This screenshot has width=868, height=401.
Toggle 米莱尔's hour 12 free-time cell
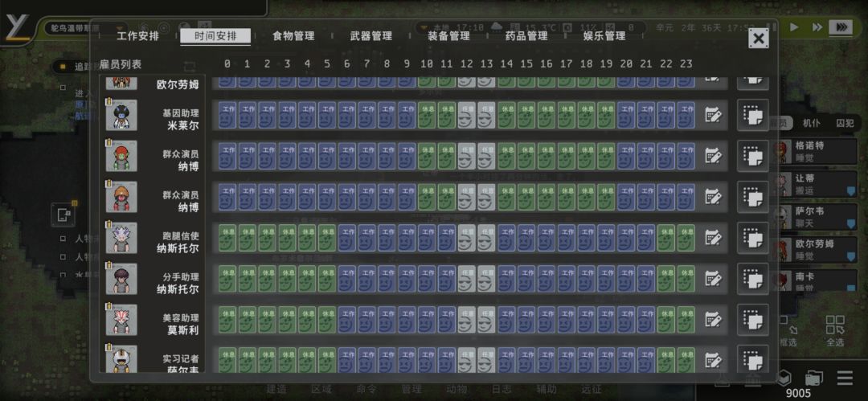pyautogui.click(x=467, y=115)
